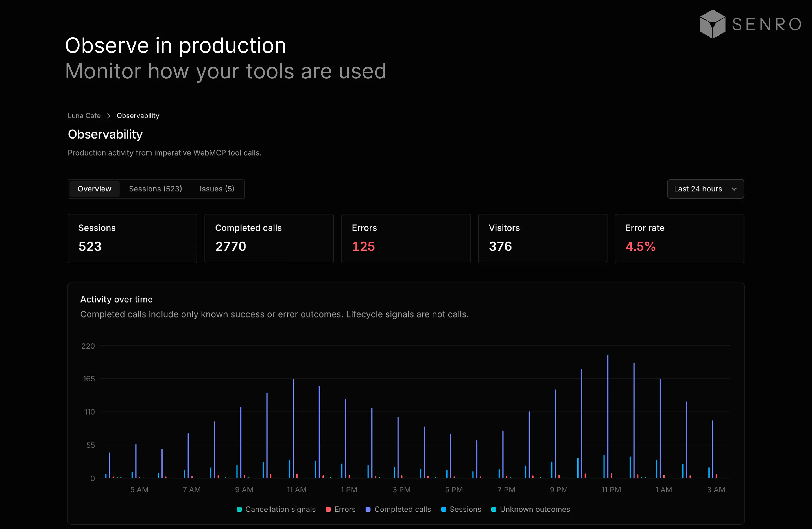Click the Completed calls 2770 card
Image resolution: width=812 pixels, height=529 pixels.
click(269, 239)
